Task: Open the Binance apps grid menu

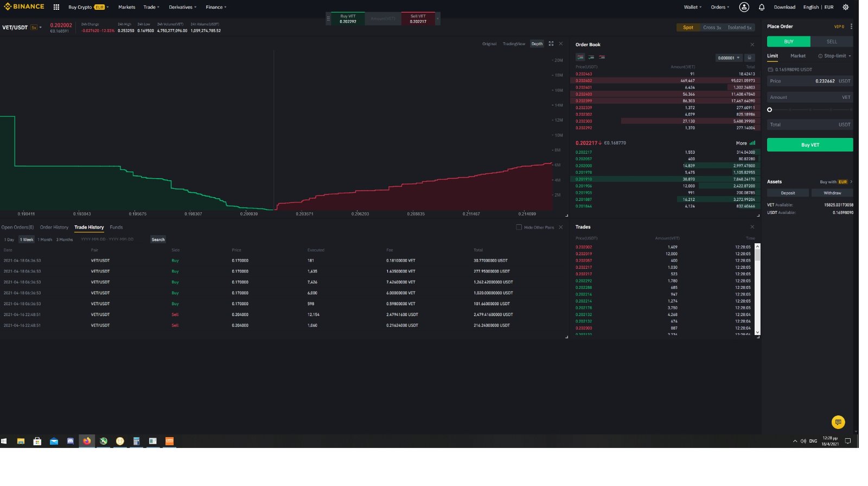Action: (56, 7)
